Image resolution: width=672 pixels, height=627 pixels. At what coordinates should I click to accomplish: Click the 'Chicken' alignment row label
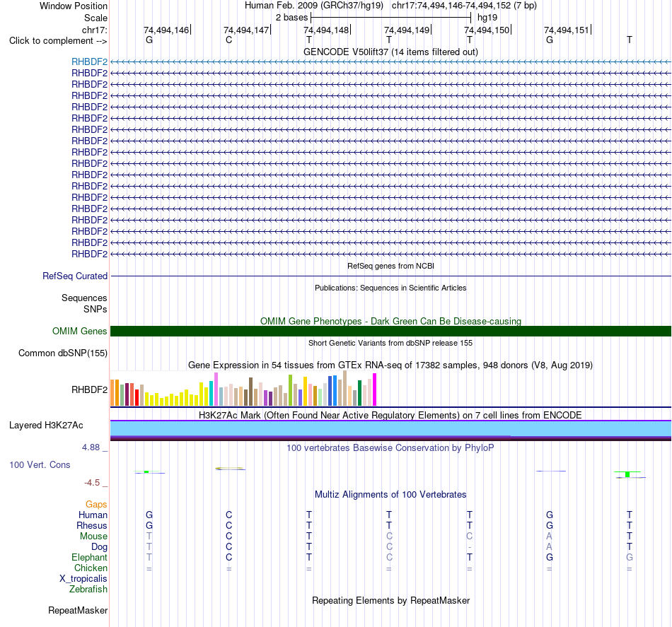(x=91, y=568)
